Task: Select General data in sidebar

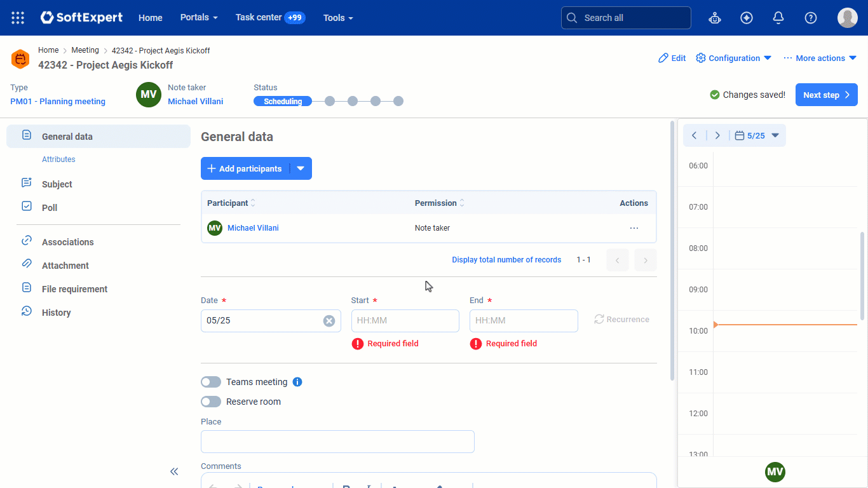Action: pos(98,137)
